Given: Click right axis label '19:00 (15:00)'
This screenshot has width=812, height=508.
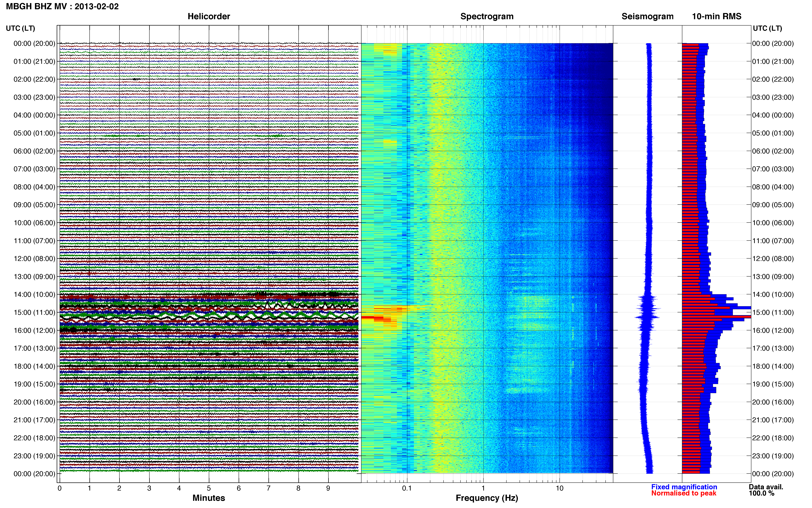Looking at the screenshot, I should (773, 384).
